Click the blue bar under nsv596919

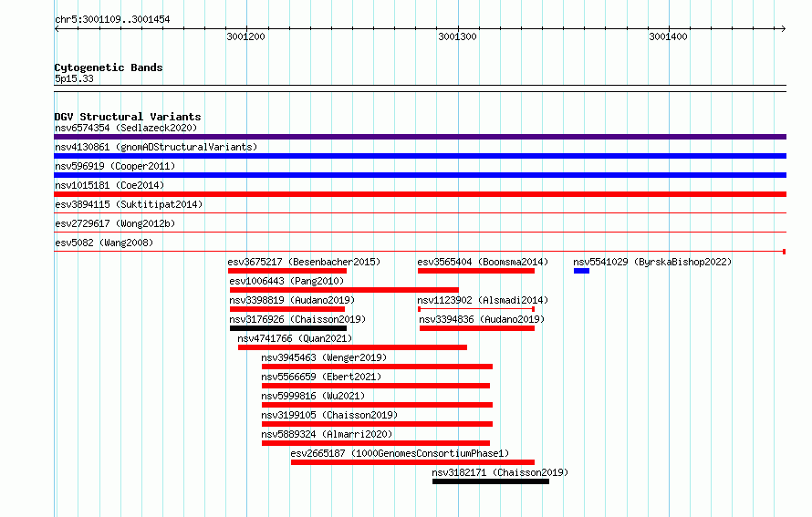click(420, 175)
